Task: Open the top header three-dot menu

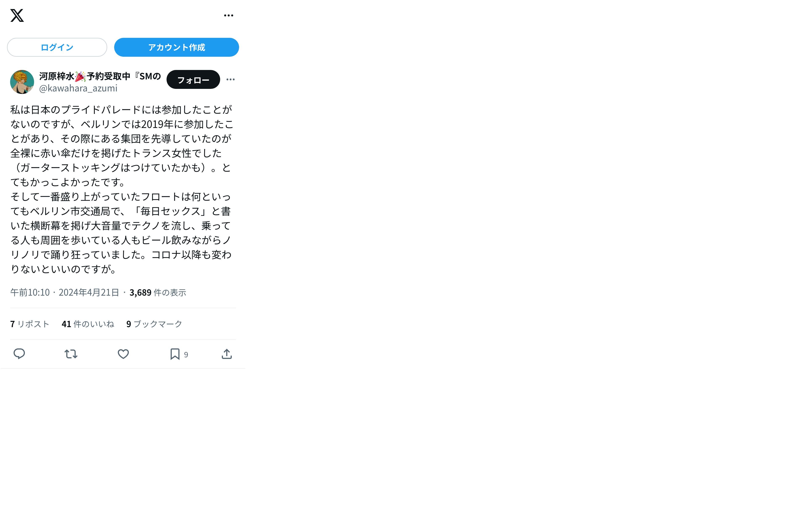Action: (229, 15)
